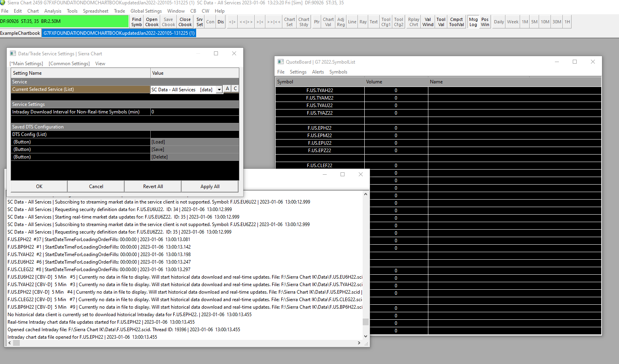Toggle the Val Wind toolbar button
The width and height of the screenshot is (619, 364).
tap(428, 22)
